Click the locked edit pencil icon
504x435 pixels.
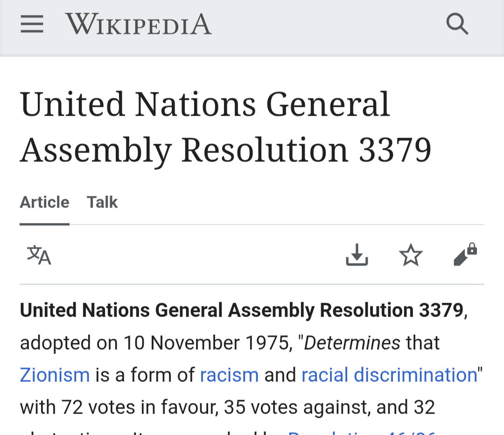[465, 254]
